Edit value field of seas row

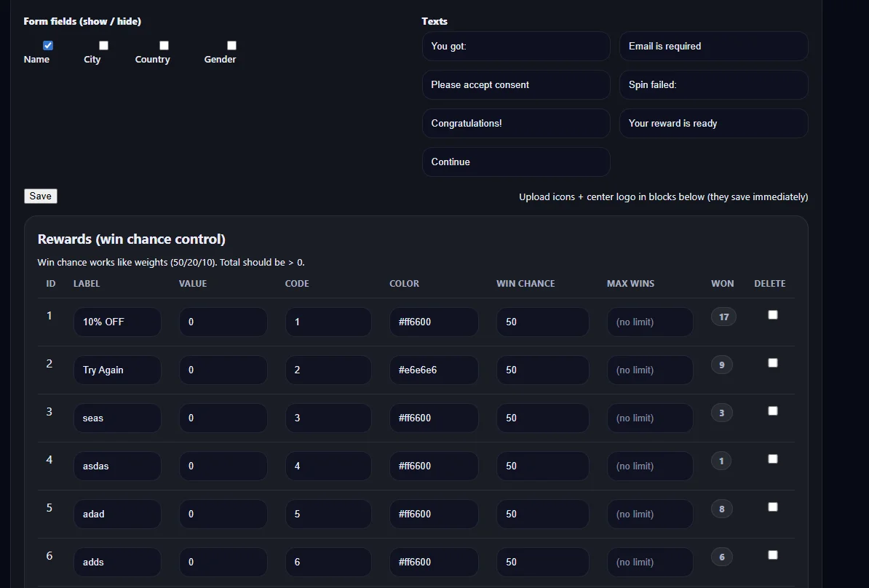[x=223, y=418]
